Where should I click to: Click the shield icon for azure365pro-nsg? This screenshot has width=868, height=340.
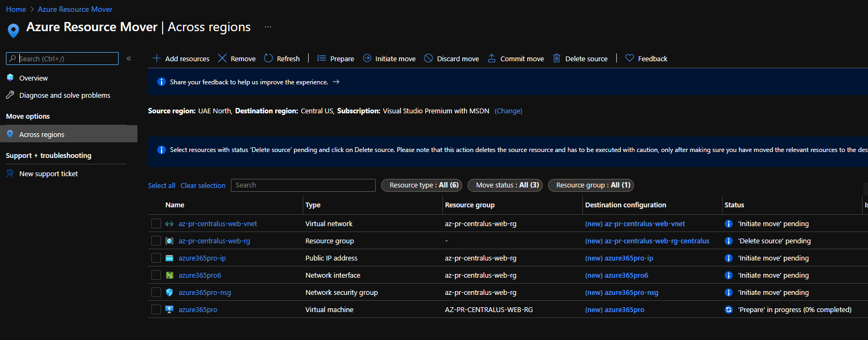tap(170, 293)
